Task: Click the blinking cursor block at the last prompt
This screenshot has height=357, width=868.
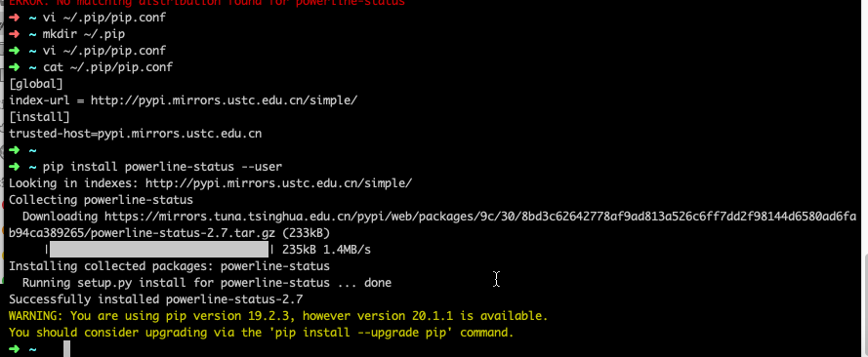Action: (67, 349)
